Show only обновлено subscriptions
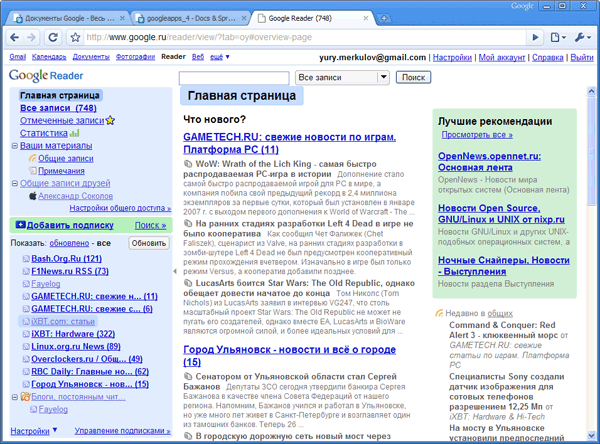 tap(69, 243)
